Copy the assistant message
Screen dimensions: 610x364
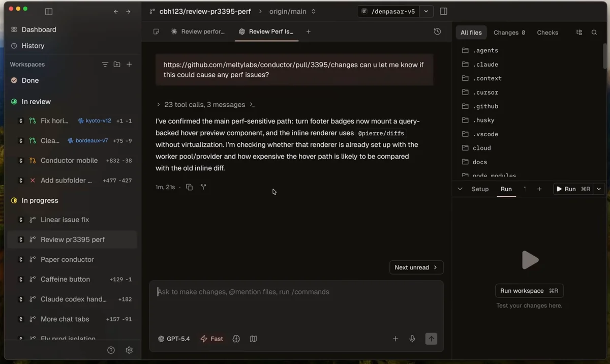click(189, 187)
